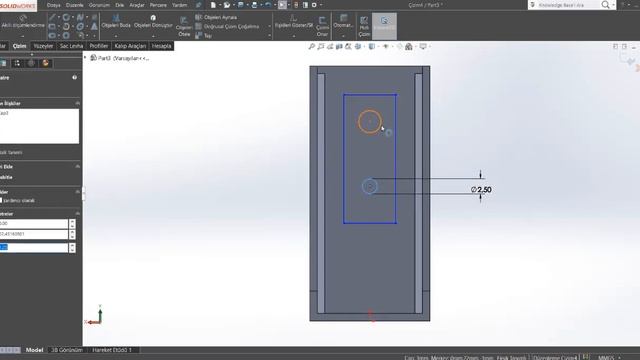Open the search options dropdown arrow
The image size is (640, 360).
[x=613, y=5]
